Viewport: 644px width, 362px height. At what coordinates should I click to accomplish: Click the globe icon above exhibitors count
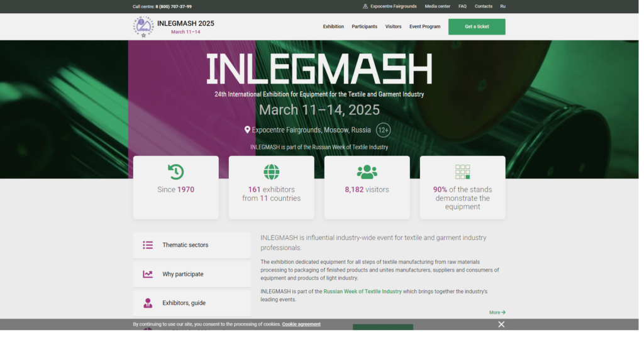point(272,172)
